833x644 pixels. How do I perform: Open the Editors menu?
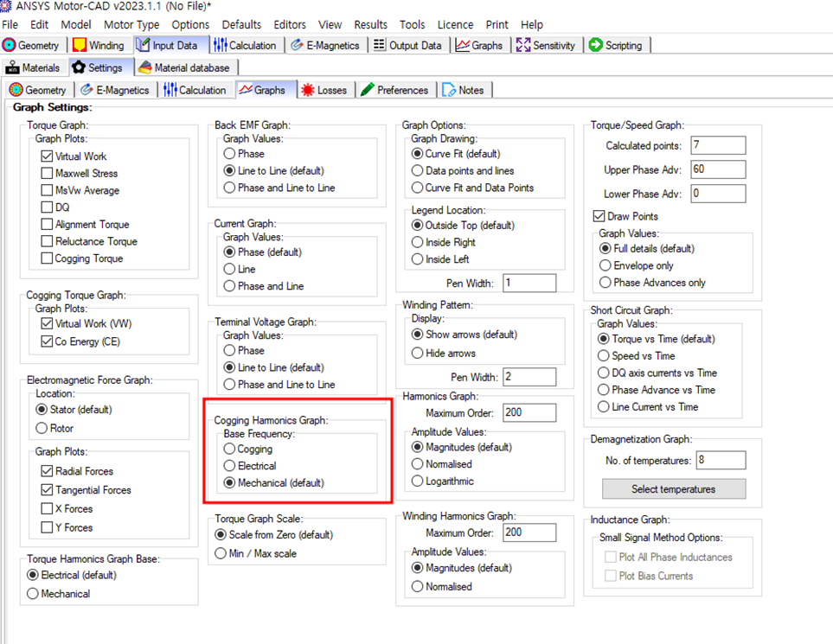tap(290, 24)
